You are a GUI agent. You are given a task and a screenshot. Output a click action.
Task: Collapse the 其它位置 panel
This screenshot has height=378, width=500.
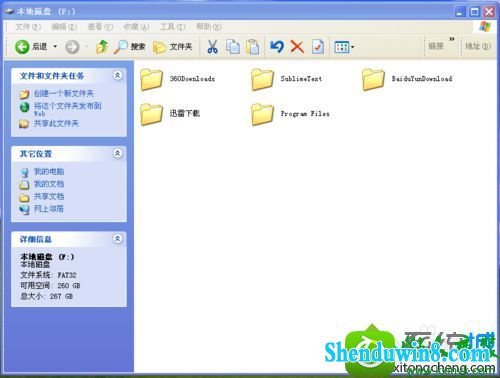(x=117, y=153)
